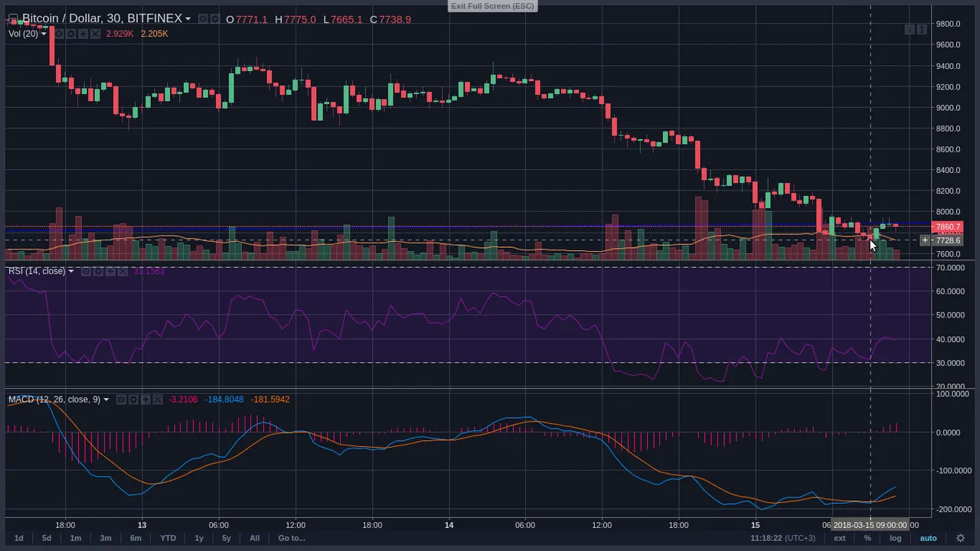Open the Go to... date picker
The image size is (980, 551).
point(292,538)
